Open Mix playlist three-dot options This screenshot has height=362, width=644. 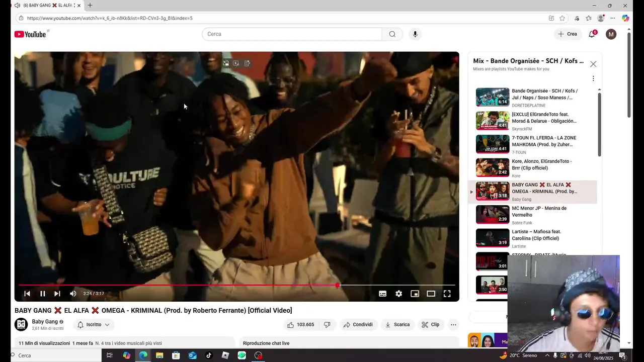[593, 78]
